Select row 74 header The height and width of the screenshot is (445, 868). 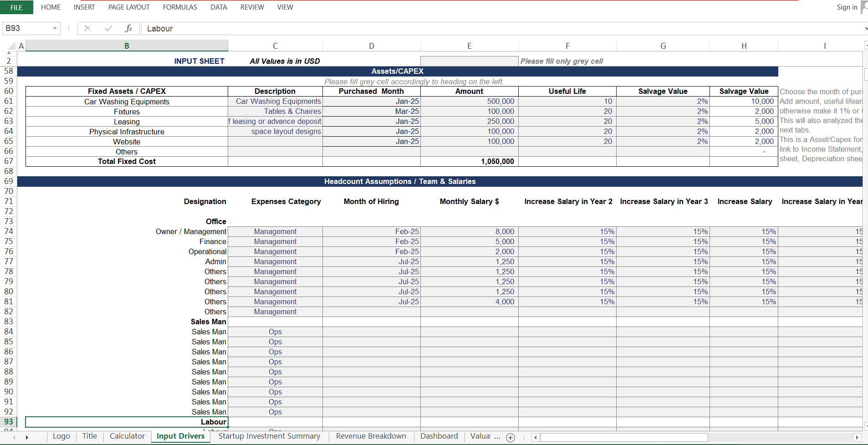9,231
